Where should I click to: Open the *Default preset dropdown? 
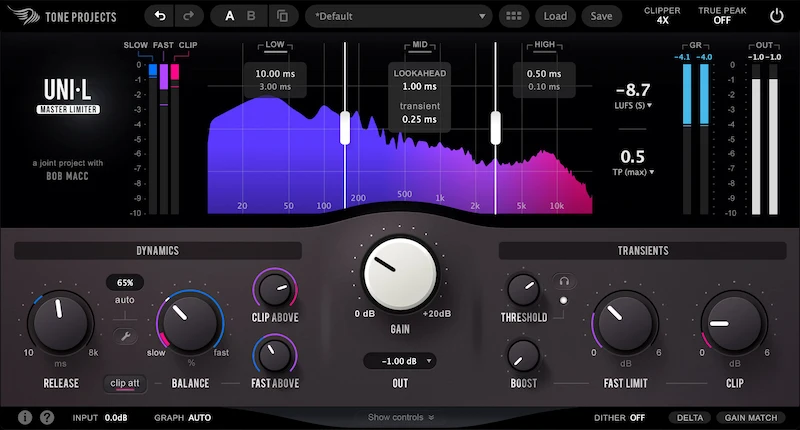pyautogui.click(x=398, y=16)
